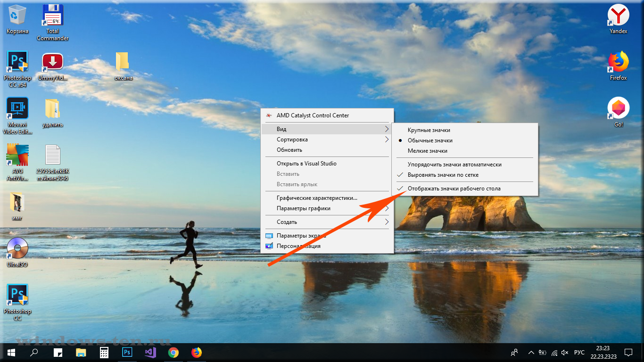
Task: Select the Movavi Video Editor shortcut
Action: [x=17, y=115]
